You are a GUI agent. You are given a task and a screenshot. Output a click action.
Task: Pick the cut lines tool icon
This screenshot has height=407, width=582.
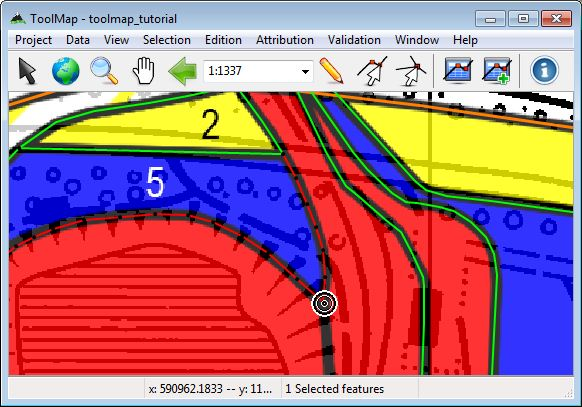(x=411, y=70)
